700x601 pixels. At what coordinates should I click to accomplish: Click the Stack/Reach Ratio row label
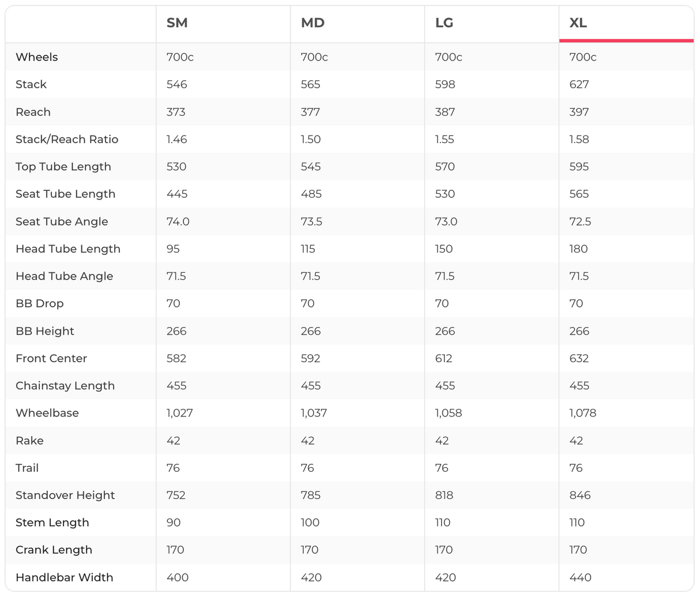[x=67, y=139]
